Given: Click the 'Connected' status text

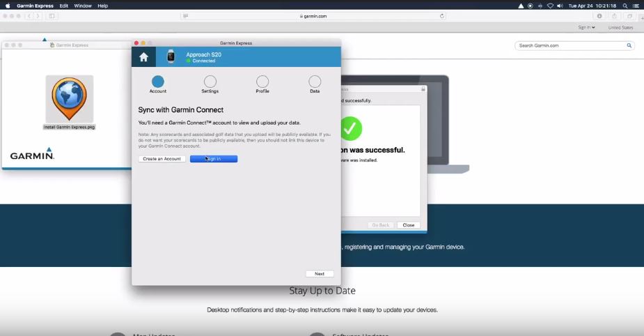Looking at the screenshot, I should tap(204, 61).
